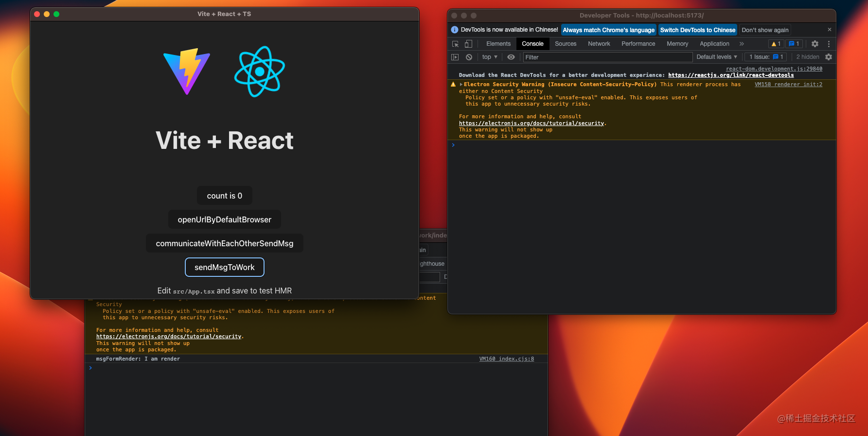Click the warnings count badge in DevTools
This screenshot has height=436, width=868.
(776, 44)
